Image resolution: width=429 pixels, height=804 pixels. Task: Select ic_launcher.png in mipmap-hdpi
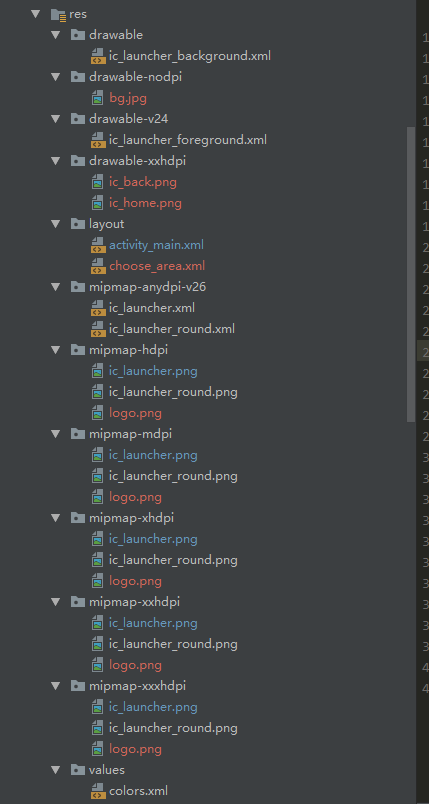(x=153, y=371)
